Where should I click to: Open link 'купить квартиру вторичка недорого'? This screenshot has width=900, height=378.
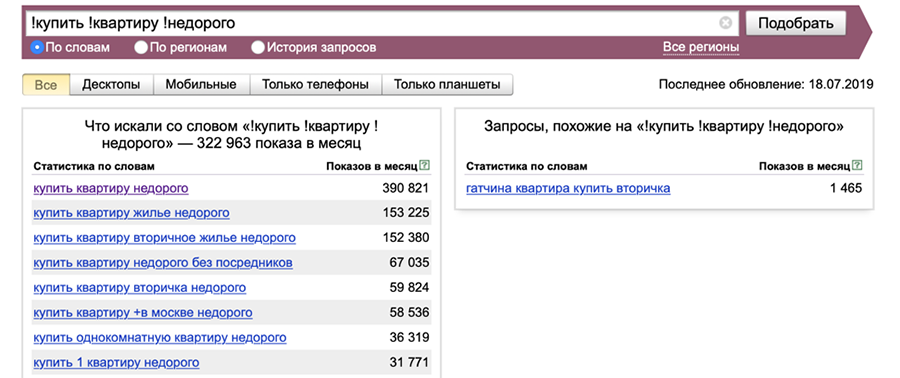139,287
